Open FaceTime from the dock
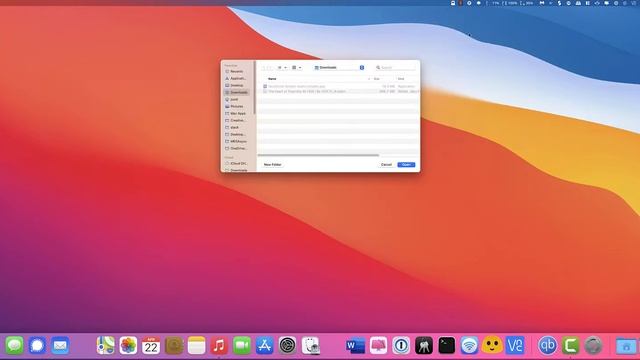The width and height of the screenshot is (640, 360). [x=242, y=346]
